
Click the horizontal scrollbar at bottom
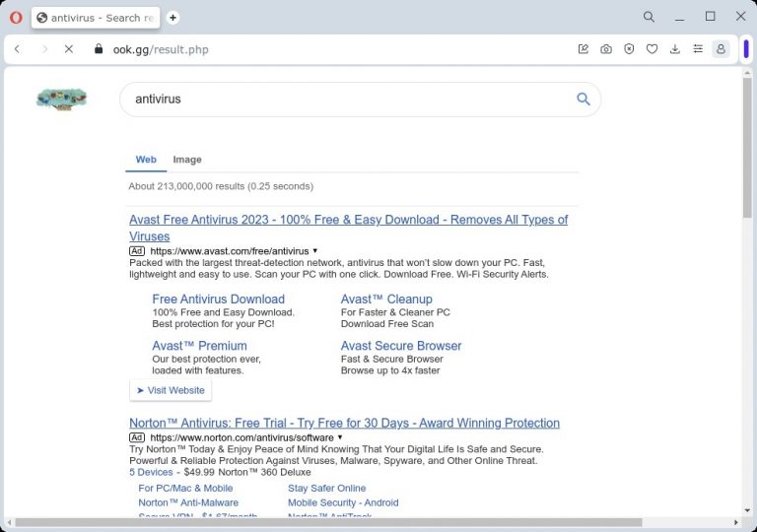tap(325, 522)
